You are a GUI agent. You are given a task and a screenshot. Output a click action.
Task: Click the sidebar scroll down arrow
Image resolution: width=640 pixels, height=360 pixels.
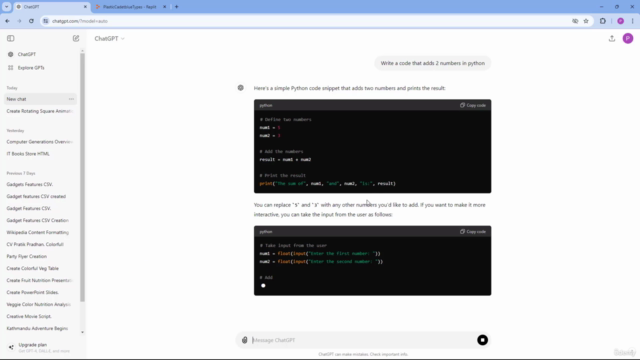pyautogui.click(x=82, y=332)
